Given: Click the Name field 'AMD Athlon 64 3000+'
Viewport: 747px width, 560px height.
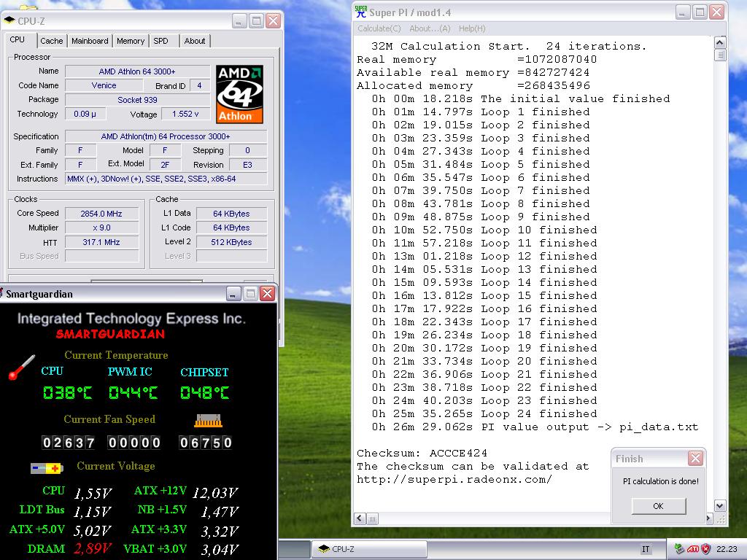Looking at the screenshot, I should click(x=137, y=71).
